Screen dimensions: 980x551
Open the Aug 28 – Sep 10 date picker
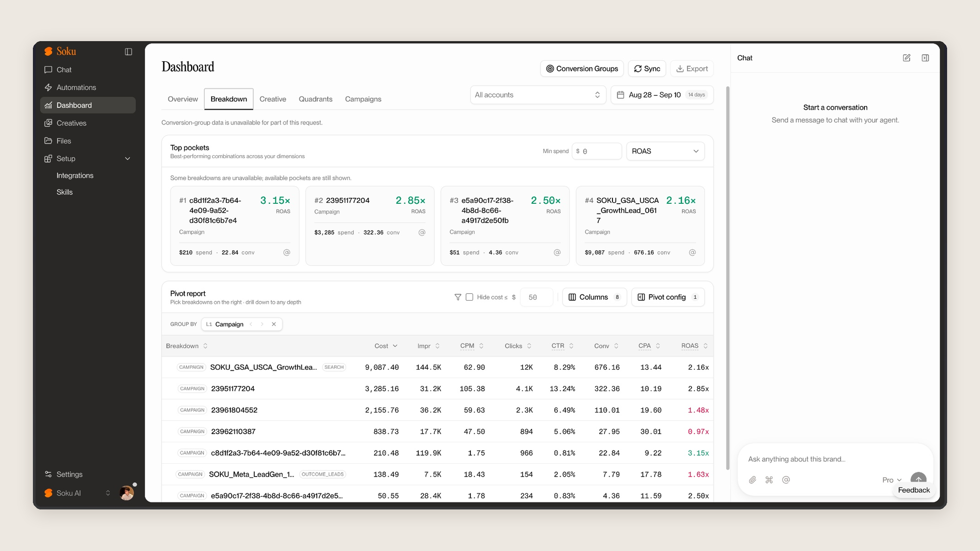[662, 95]
